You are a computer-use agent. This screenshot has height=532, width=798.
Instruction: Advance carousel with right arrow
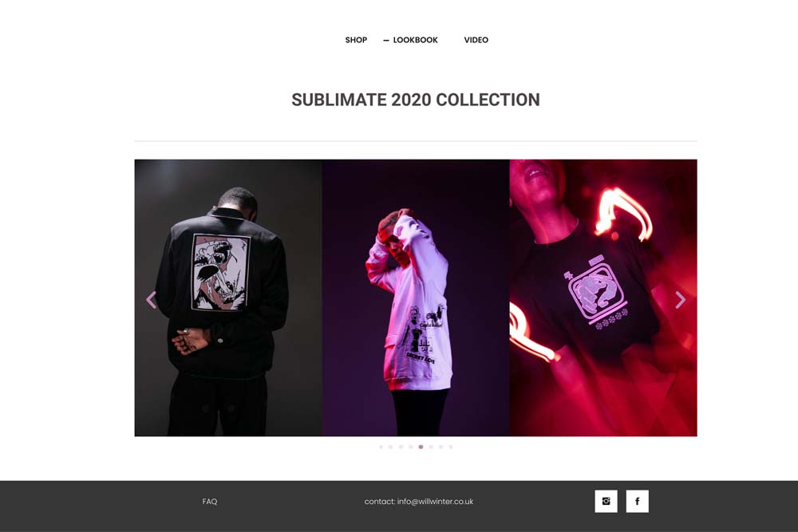click(x=681, y=300)
